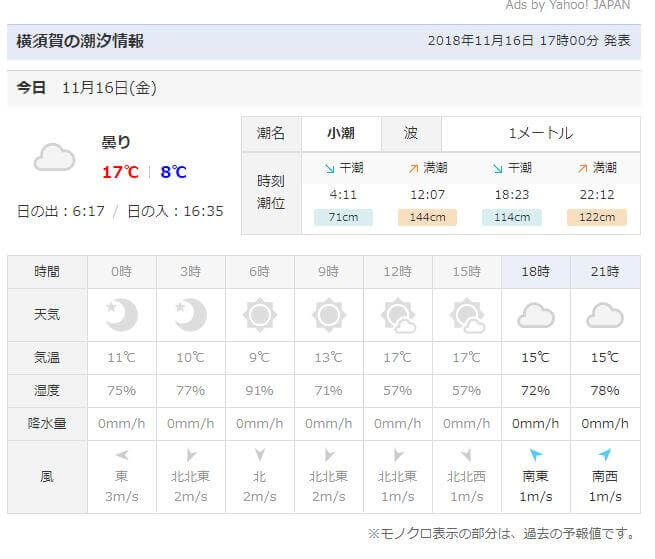Click the 降水量 row header

(47, 424)
